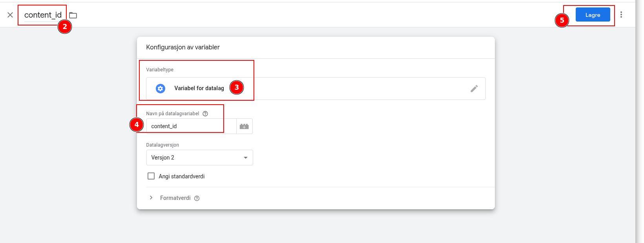
Task: Click the variable picker brick icon
Action: pos(244,126)
